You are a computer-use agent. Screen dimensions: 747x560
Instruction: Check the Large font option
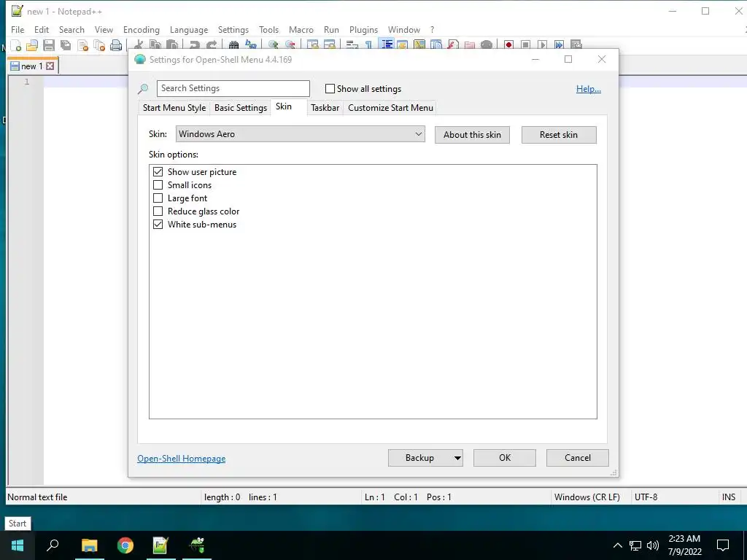click(x=158, y=198)
